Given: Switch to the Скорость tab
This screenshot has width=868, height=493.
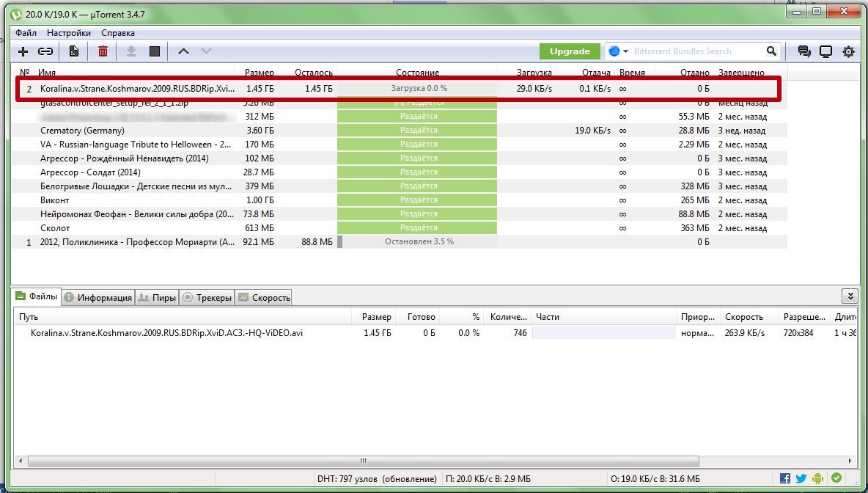Looking at the screenshot, I should (x=263, y=297).
